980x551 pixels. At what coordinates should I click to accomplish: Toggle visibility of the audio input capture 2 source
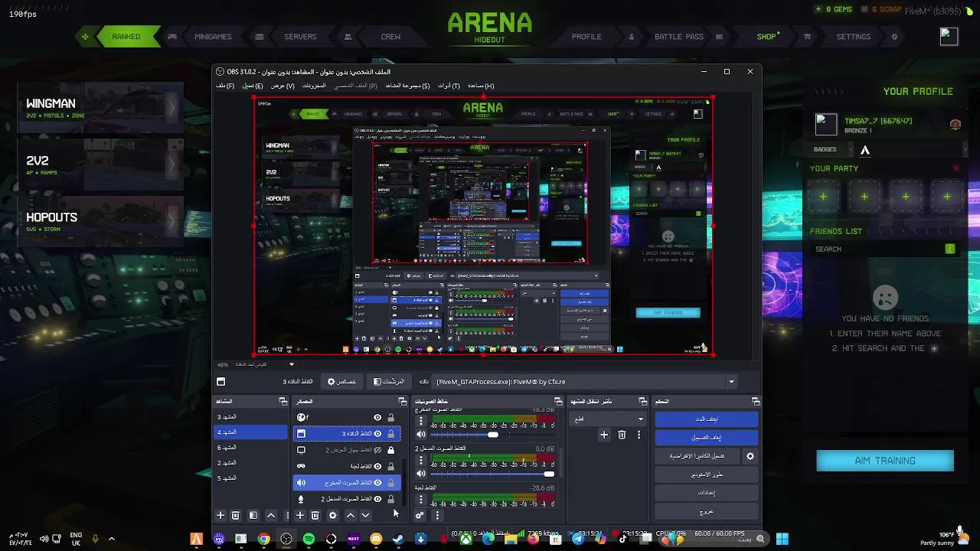(377, 499)
